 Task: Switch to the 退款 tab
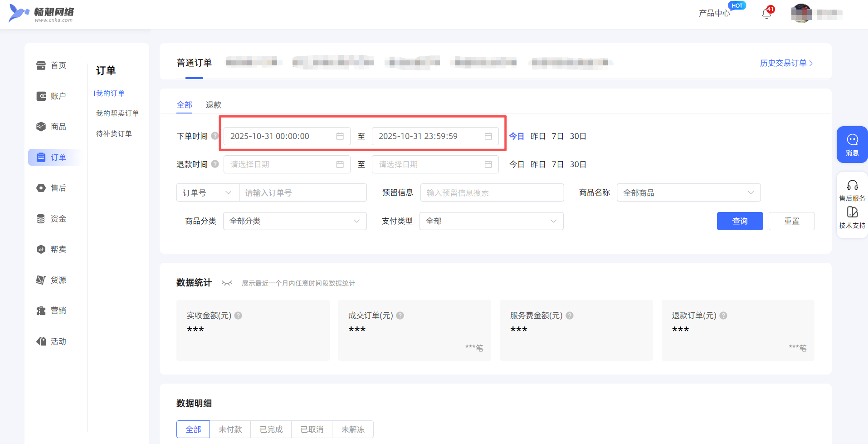click(213, 105)
